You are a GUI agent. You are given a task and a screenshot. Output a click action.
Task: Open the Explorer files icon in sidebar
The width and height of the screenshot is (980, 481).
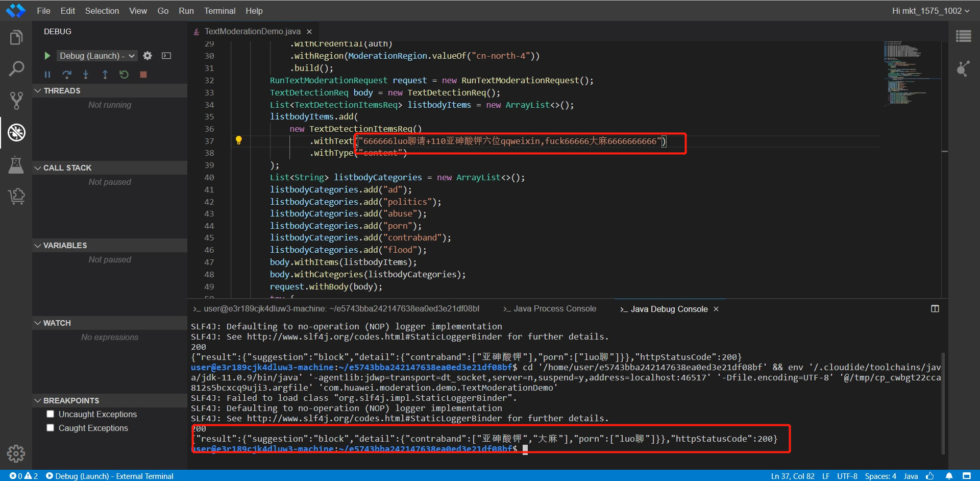16,38
